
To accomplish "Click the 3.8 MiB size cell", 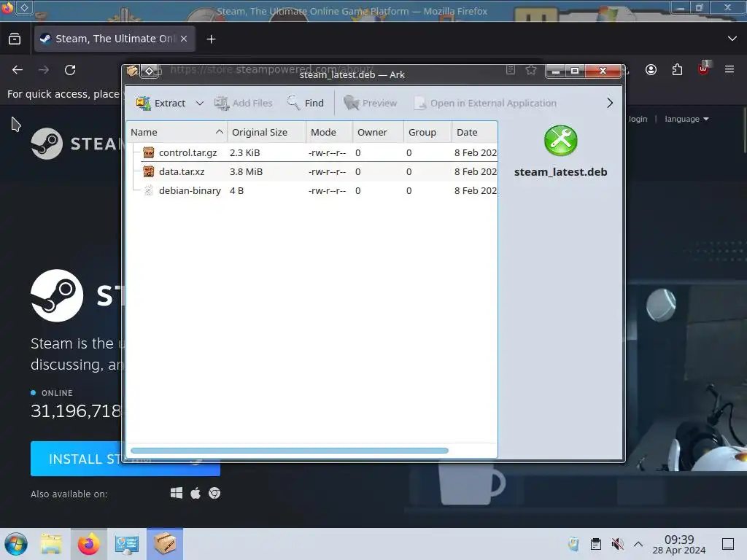I will (x=246, y=171).
